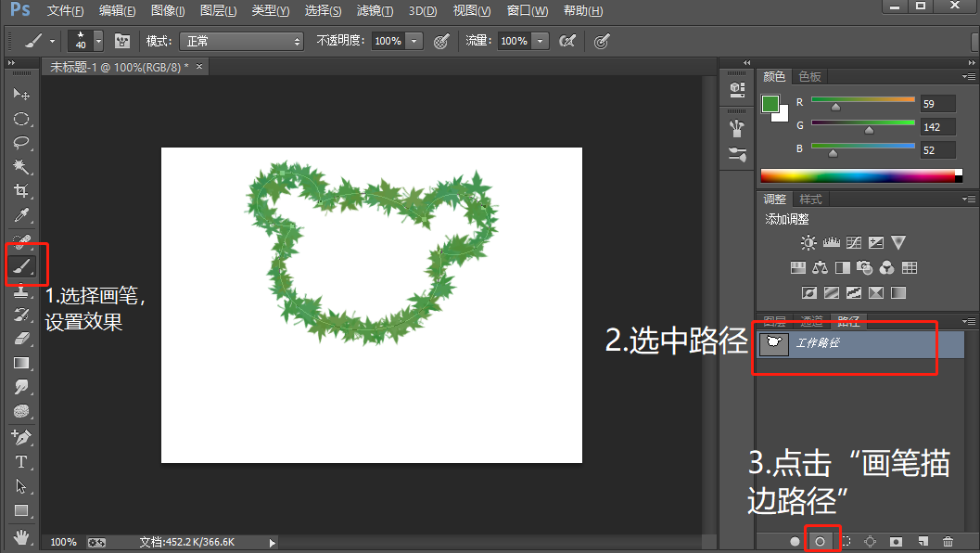Select the Horizontal Type tool
The image size is (980, 553).
pyautogui.click(x=21, y=461)
